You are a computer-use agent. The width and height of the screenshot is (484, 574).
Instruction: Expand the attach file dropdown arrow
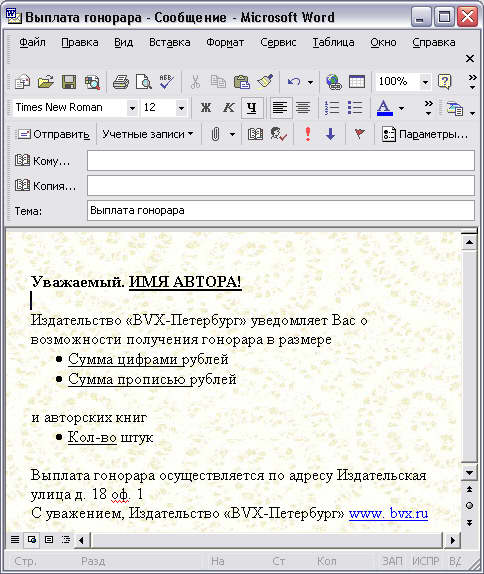click(232, 134)
